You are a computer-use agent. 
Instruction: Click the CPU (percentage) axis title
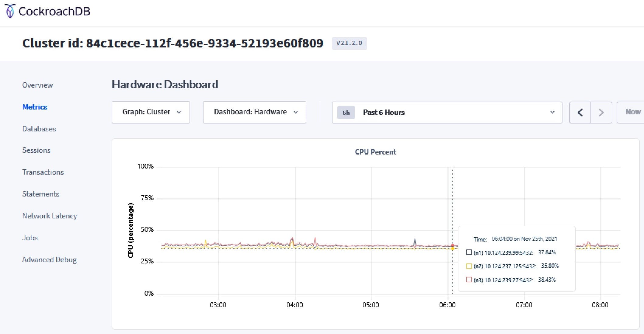[131, 230]
